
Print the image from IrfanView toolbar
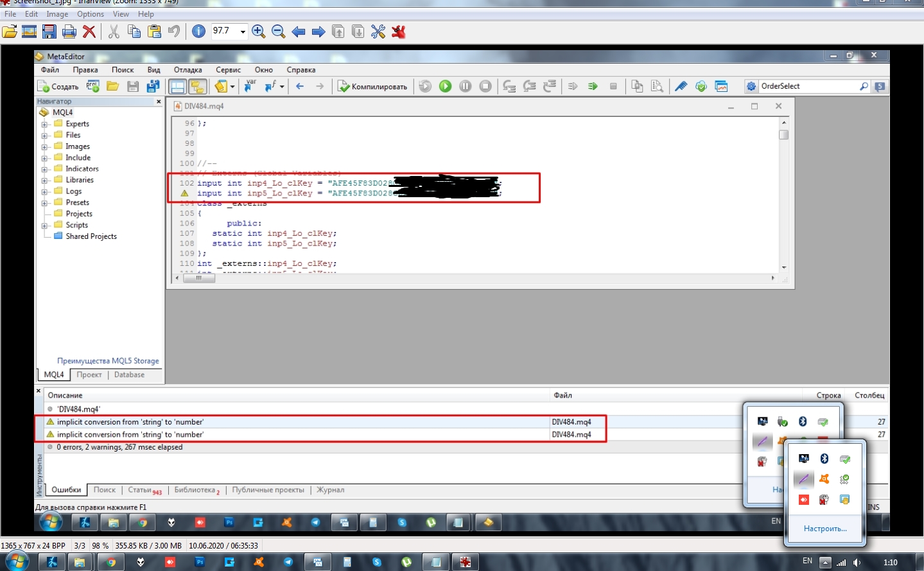(x=69, y=31)
